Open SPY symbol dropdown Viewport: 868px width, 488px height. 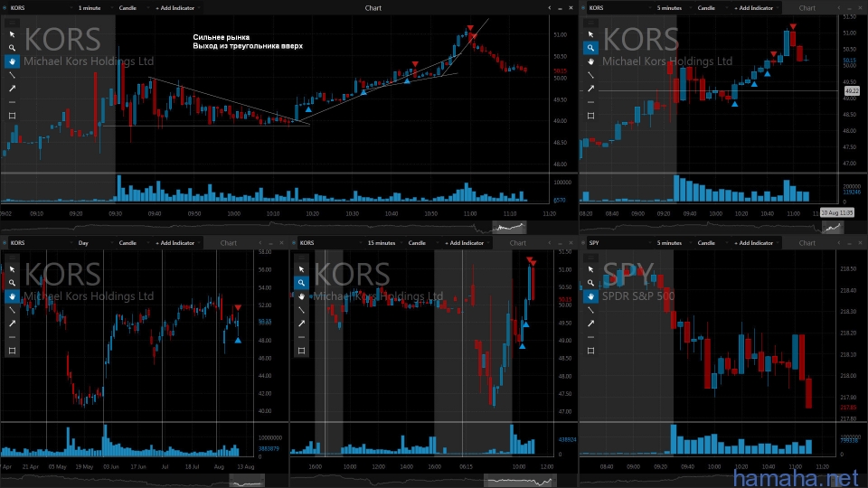[618, 243]
